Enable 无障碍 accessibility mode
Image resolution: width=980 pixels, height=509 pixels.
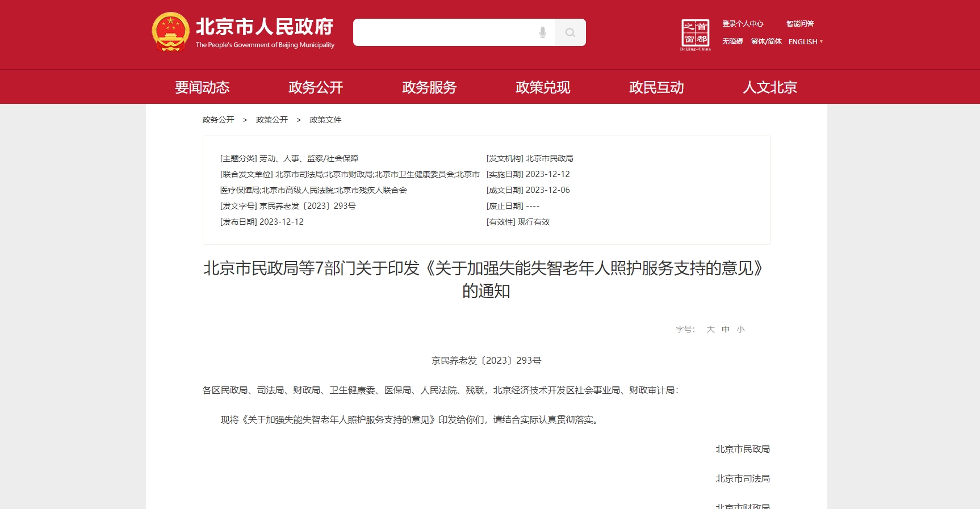click(x=732, y=41)
